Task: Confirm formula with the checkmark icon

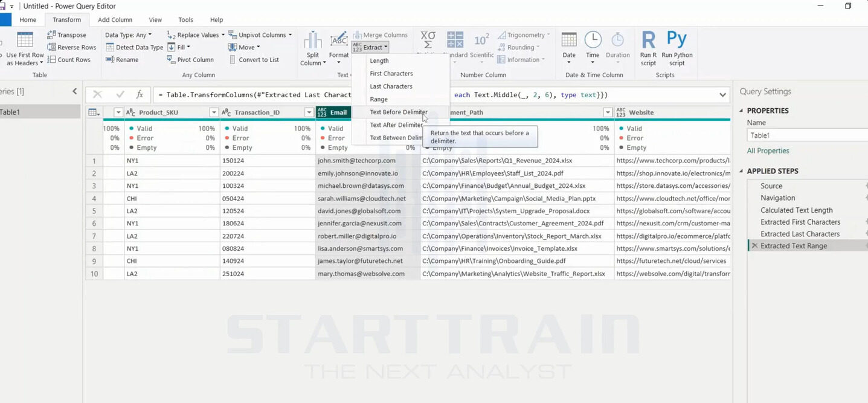Action: pyautogui.click(x=120, y=95)
